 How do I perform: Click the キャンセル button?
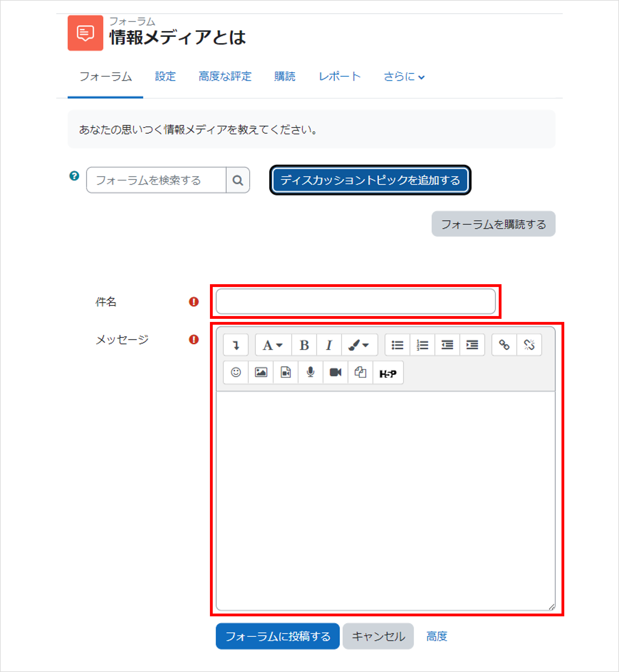(x=378, y=636)
